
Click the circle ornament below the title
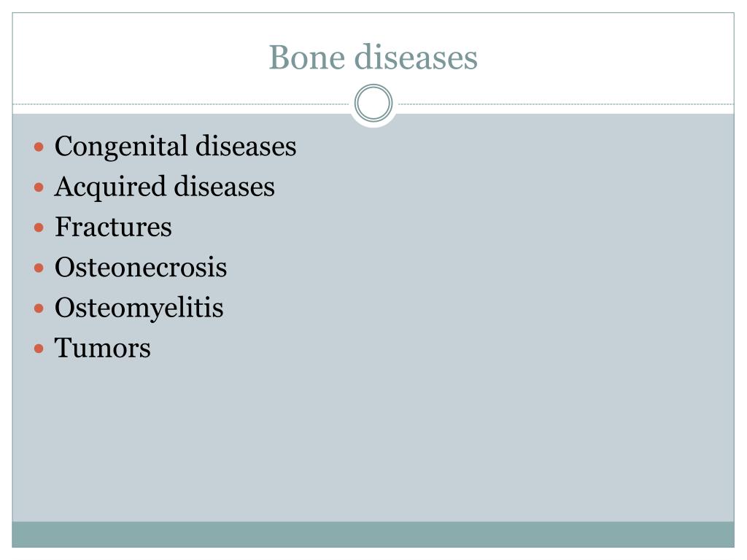(x=373, y=104)
